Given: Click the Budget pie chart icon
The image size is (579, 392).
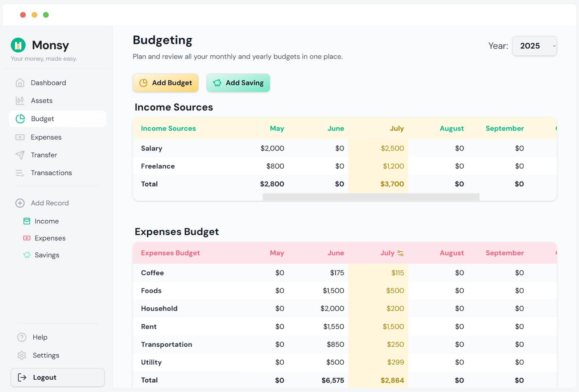Looking at the screenshot, I should pyautogui.click(x=20, y=119).
